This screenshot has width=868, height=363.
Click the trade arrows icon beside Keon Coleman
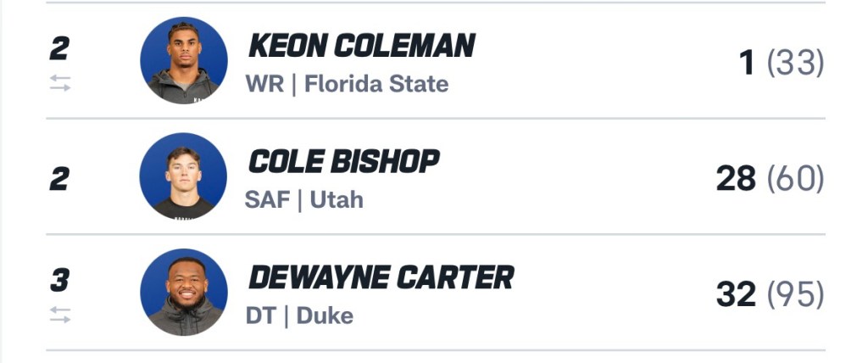tap(59, 83)
